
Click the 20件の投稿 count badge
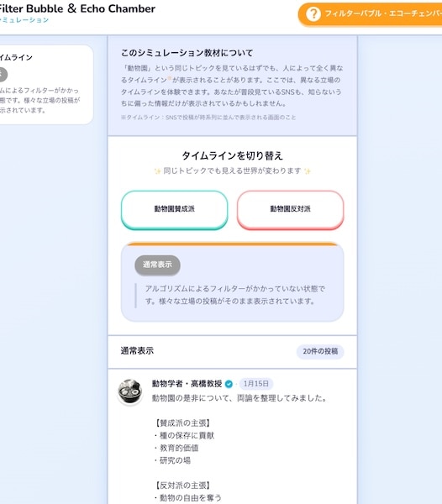click(320, 351)
